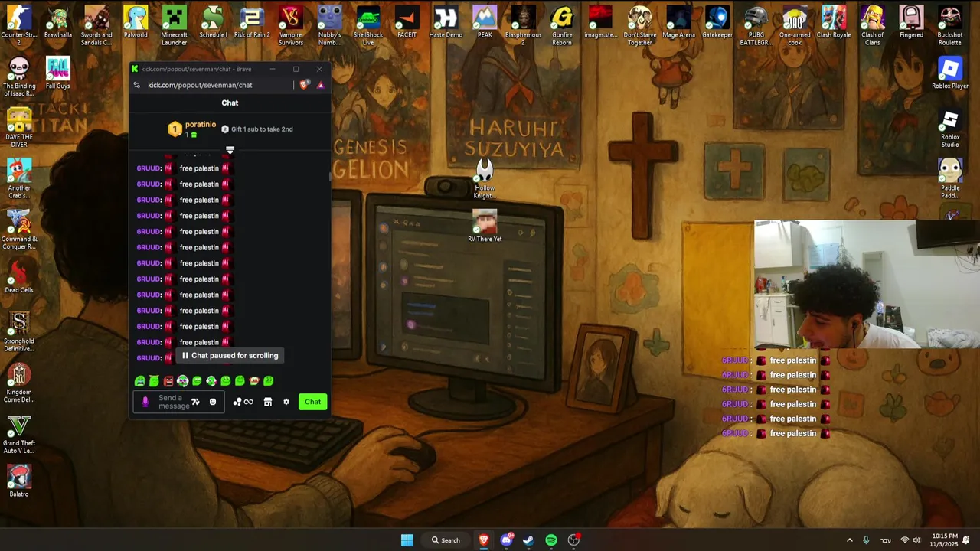Open Stronghold Definitive desktop icon
Viewport: 980px width, 551px height.
pos(19,331)
